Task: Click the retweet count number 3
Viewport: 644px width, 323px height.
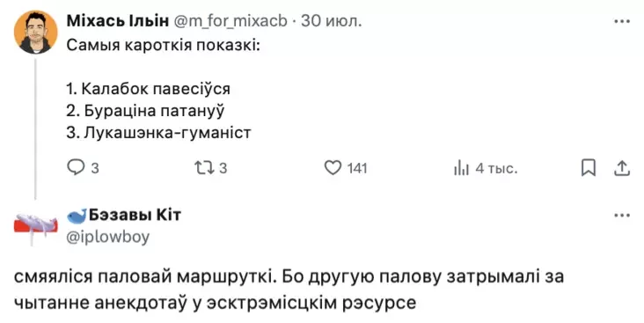Action: (x=223, y=168)
